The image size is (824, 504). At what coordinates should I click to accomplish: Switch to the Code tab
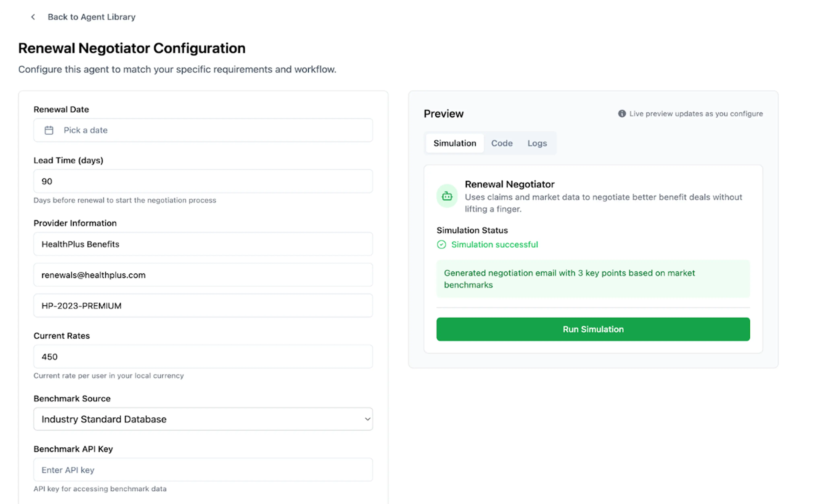click(502, 143)
